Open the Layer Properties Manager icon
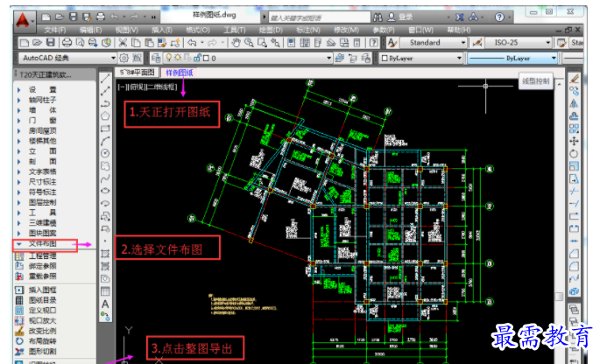Image resolution: width=600 pixels, height=364 pixels. pos(156,58)
